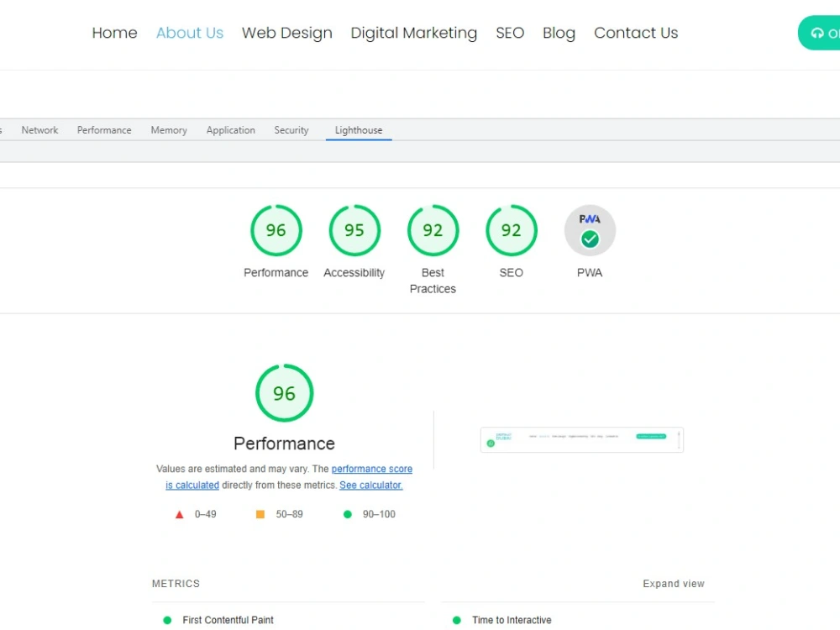Click the First Contentful Paint metric
Viewport: 840px width, 630px height.
pyautogui.click(x=228, y=620)
